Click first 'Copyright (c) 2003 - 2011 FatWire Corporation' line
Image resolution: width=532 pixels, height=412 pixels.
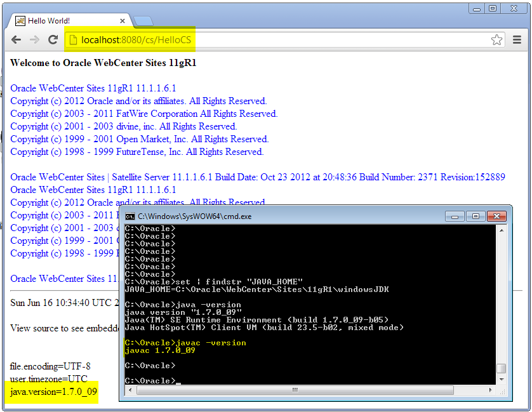(144, 114)
